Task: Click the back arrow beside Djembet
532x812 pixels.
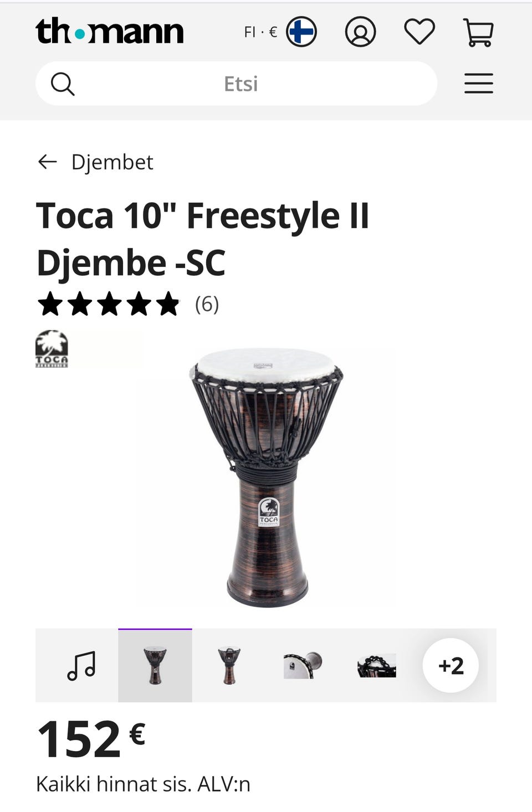Action: (48, 162)
